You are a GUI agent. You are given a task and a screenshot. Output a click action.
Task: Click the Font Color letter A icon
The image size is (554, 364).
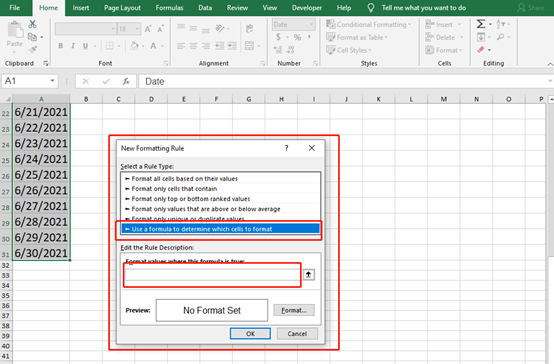pos(153,46)
